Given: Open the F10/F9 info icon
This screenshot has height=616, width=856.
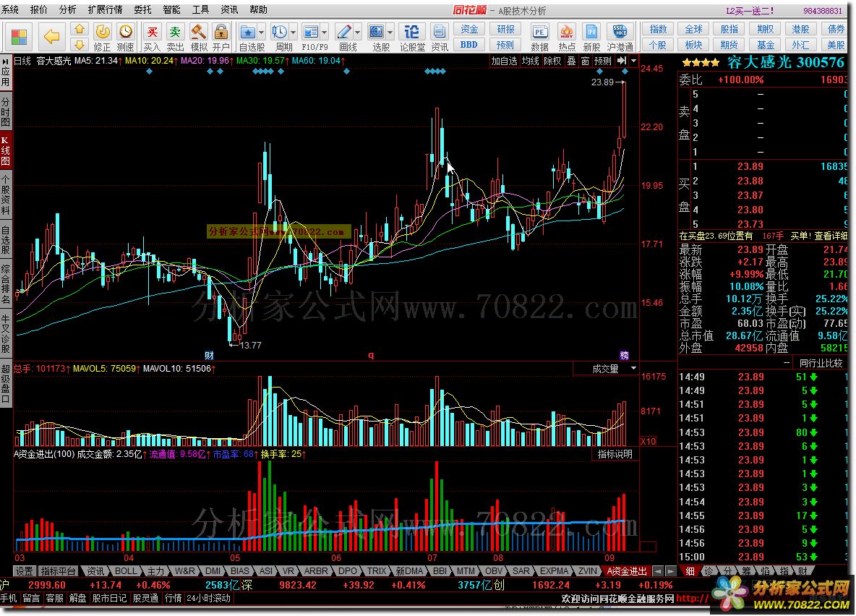Looking at the screenshot, I should pos(311,33).
